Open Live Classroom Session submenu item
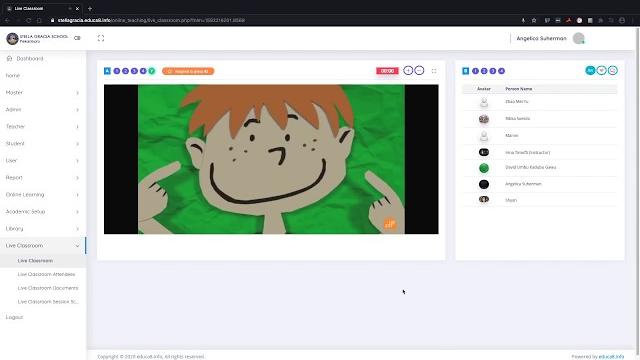Image resolution: width=640 pixels, height=360 pixels. click(48, 302)
